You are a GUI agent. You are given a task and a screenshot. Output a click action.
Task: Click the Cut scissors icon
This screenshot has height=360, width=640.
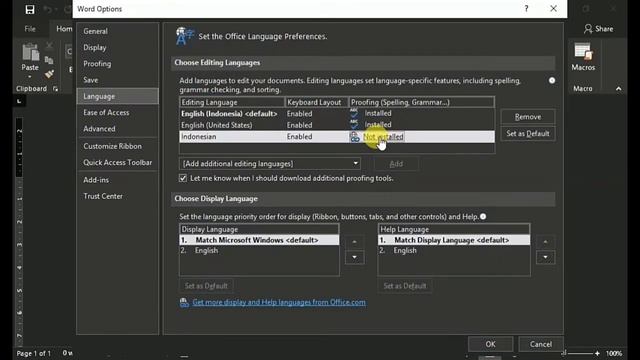(x=49, y=45)
